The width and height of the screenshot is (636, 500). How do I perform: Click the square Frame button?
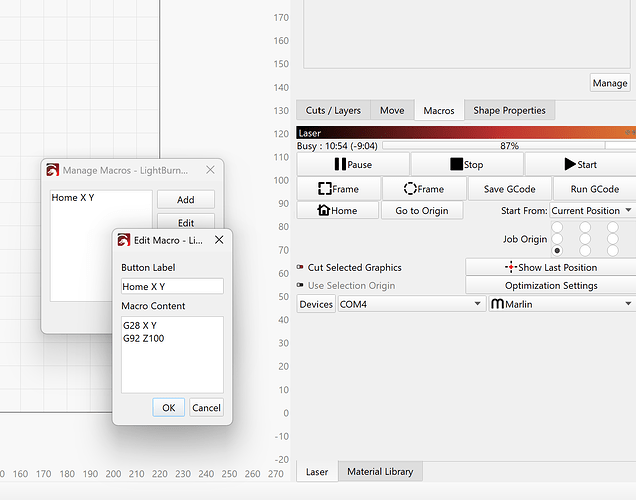(339, 189)
